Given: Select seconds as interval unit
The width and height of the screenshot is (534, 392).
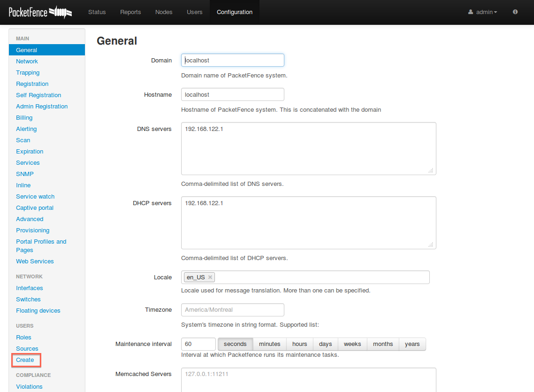Looking at the screenshot, I should pos(236,344).
